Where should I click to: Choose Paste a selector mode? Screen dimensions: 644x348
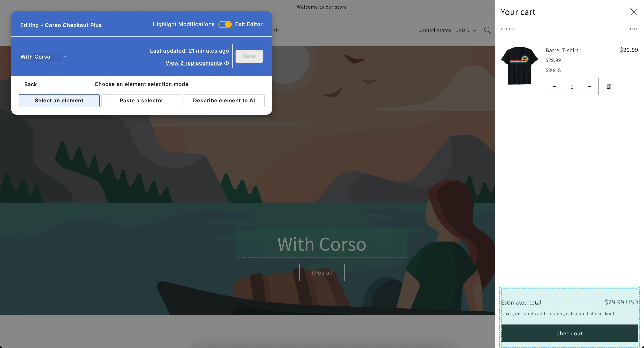coord(141,101)
